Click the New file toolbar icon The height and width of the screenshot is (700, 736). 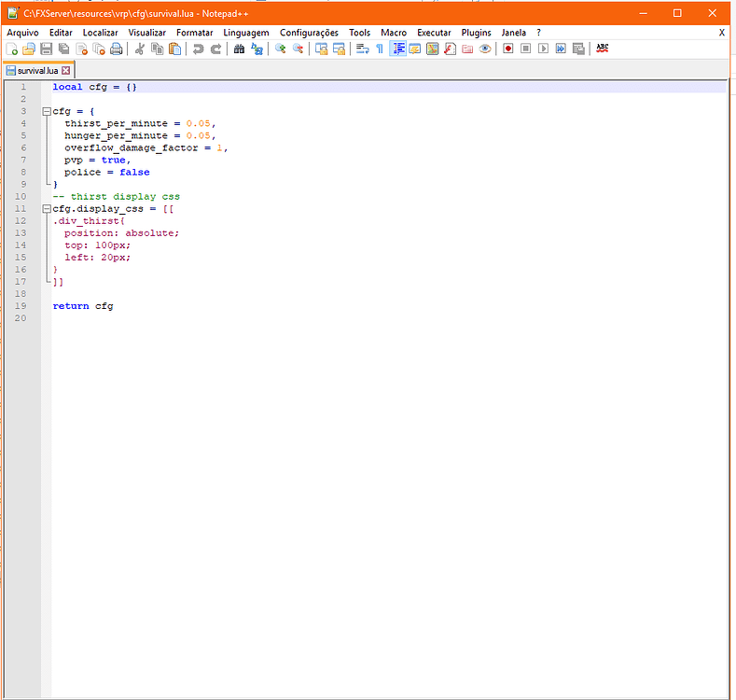pyautogui.click(x=12, y=49)
